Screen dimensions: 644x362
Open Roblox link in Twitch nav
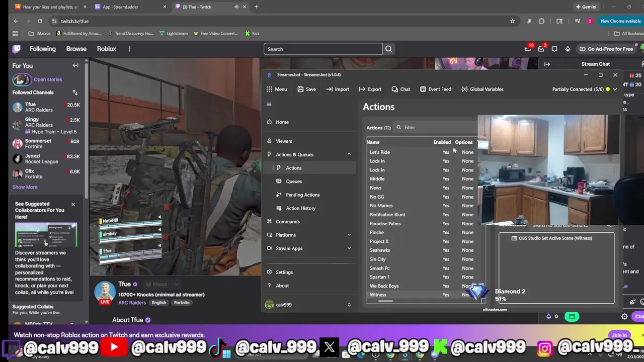pyautogui.click(x=107, y=49)
